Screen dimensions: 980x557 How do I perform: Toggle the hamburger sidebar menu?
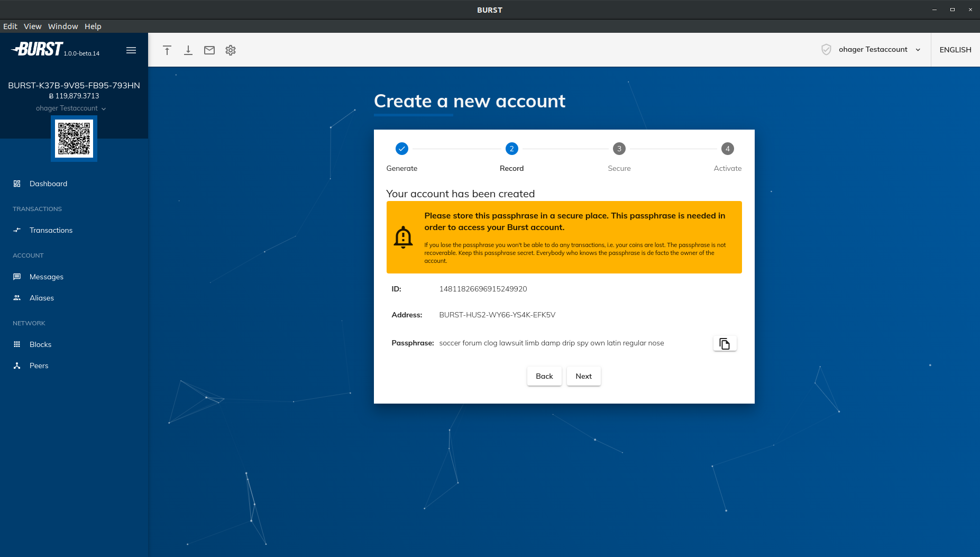[x=131, y=50]
